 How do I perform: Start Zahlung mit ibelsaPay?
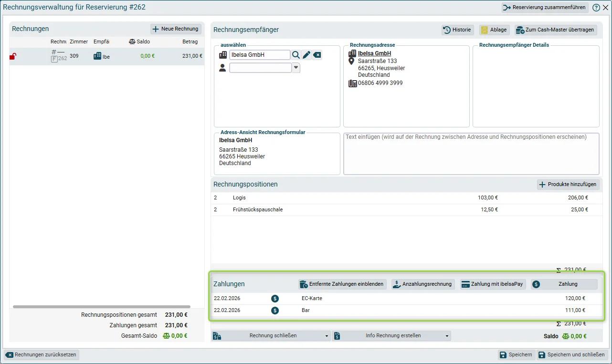click(x=493, y=284)
